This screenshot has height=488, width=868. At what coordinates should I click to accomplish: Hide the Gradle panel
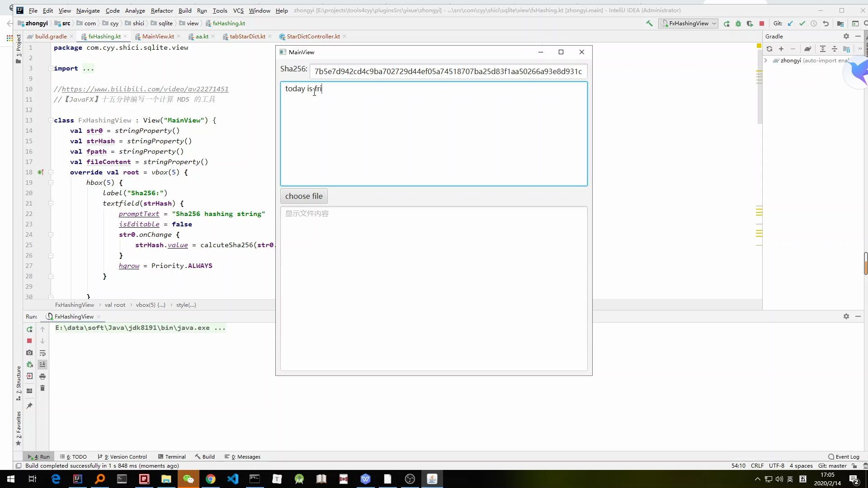(x=858, y=36)
